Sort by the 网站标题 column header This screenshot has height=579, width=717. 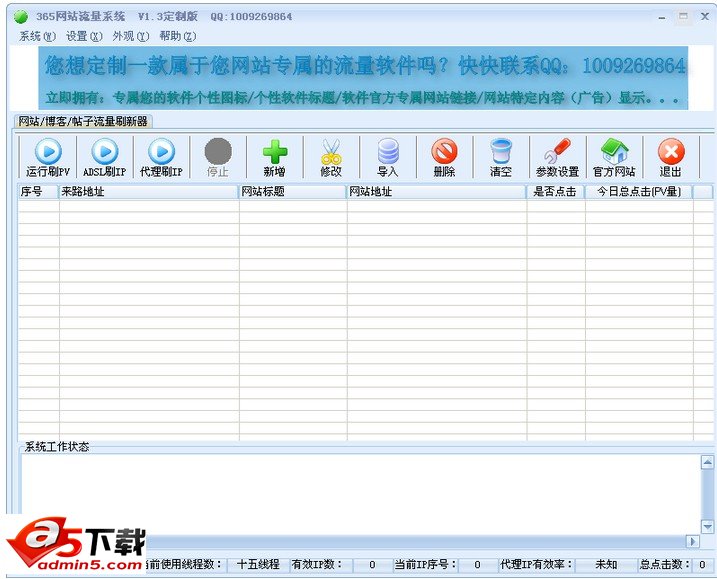293,192
